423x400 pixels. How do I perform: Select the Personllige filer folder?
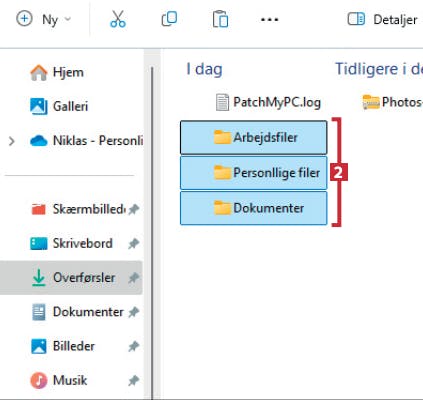[x=254, y=173]
